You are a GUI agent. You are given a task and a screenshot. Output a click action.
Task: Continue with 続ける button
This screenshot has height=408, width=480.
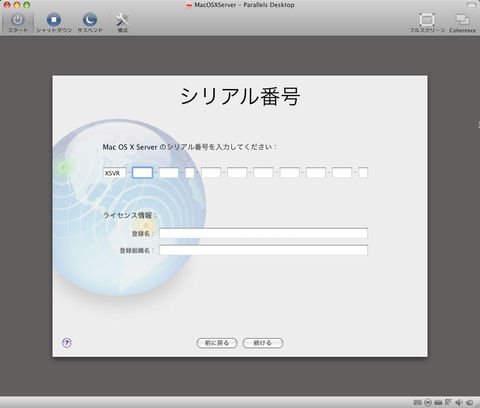263,343
